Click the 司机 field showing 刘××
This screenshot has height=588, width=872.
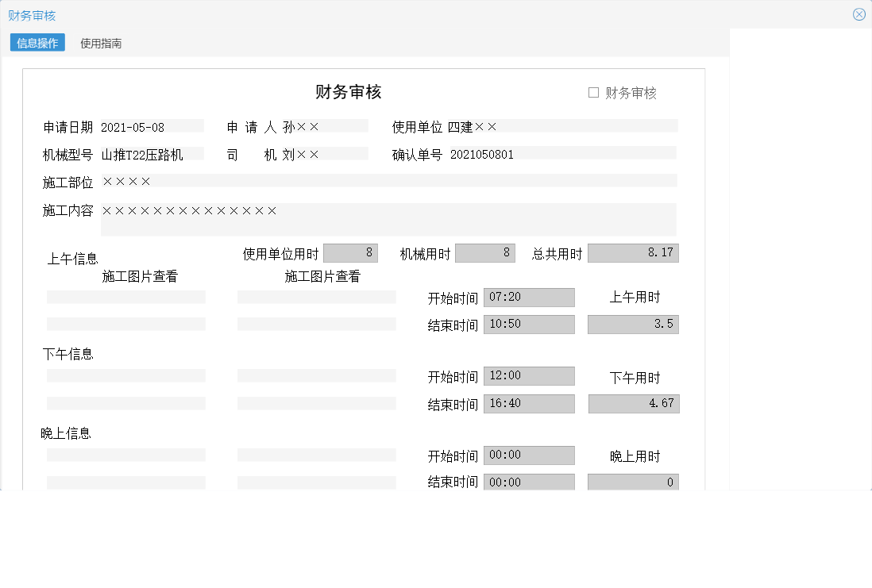326,153
